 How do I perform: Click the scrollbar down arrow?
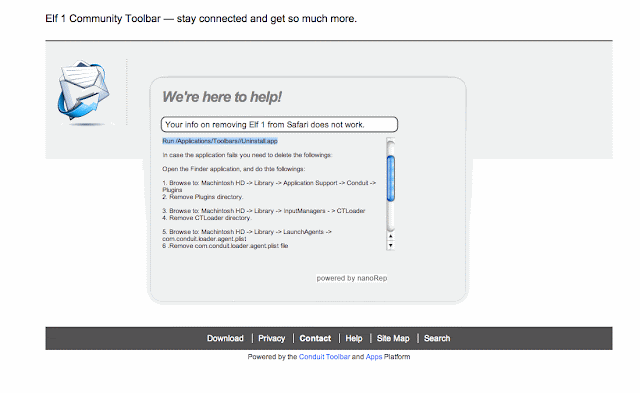(x=391, y=245)
